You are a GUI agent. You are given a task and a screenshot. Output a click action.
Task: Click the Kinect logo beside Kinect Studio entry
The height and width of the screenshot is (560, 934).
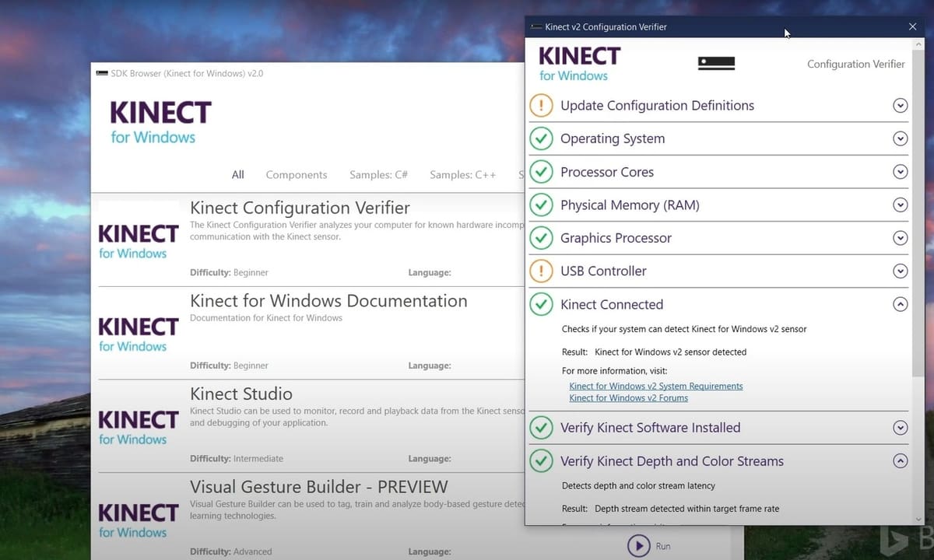(138, 428)
